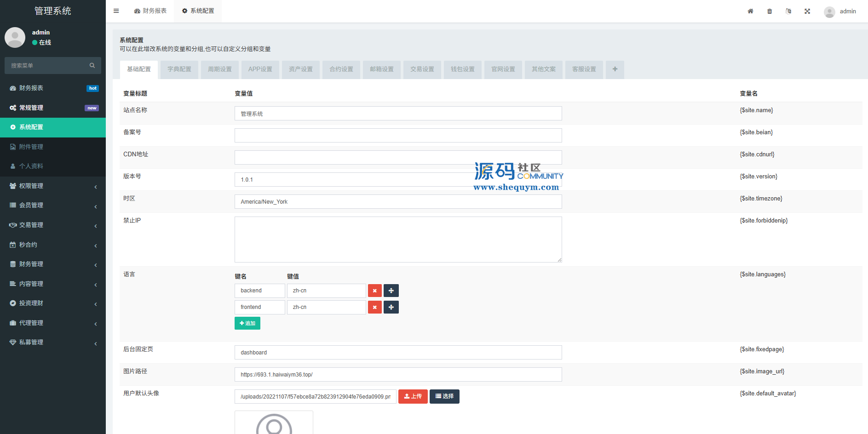Expand the 权限管理 sidebar menu

coord(53,186)
